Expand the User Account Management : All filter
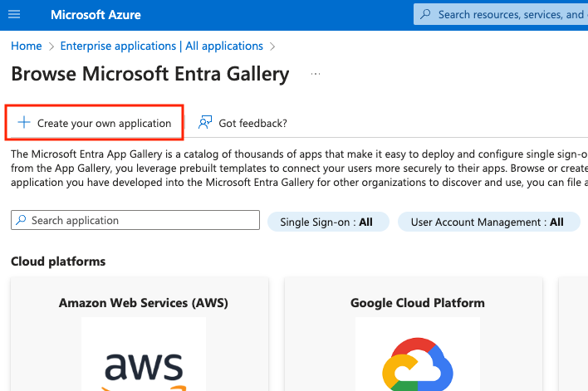The width and height of the screenshot is (588, 391). 487,222
